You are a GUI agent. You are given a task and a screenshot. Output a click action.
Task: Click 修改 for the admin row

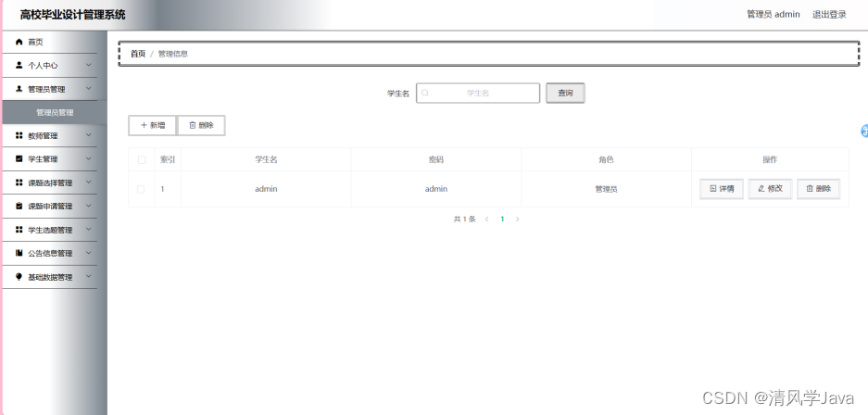click(770, 189)
